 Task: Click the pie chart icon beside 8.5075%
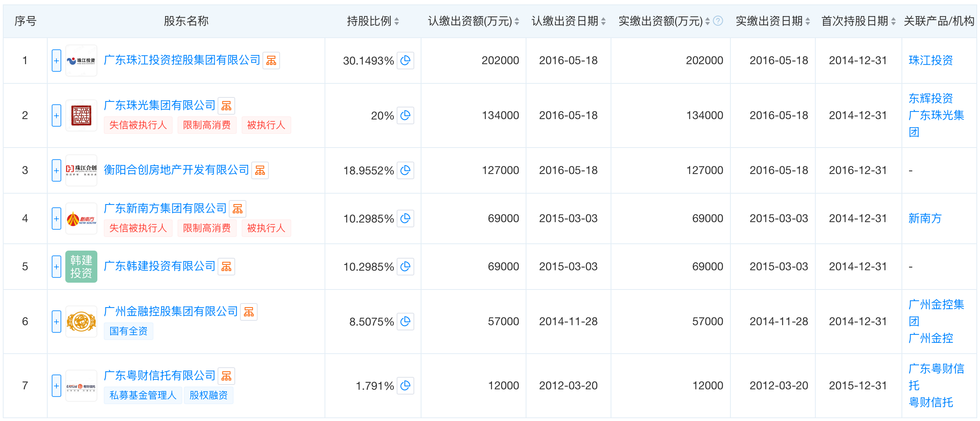point(405,322)
